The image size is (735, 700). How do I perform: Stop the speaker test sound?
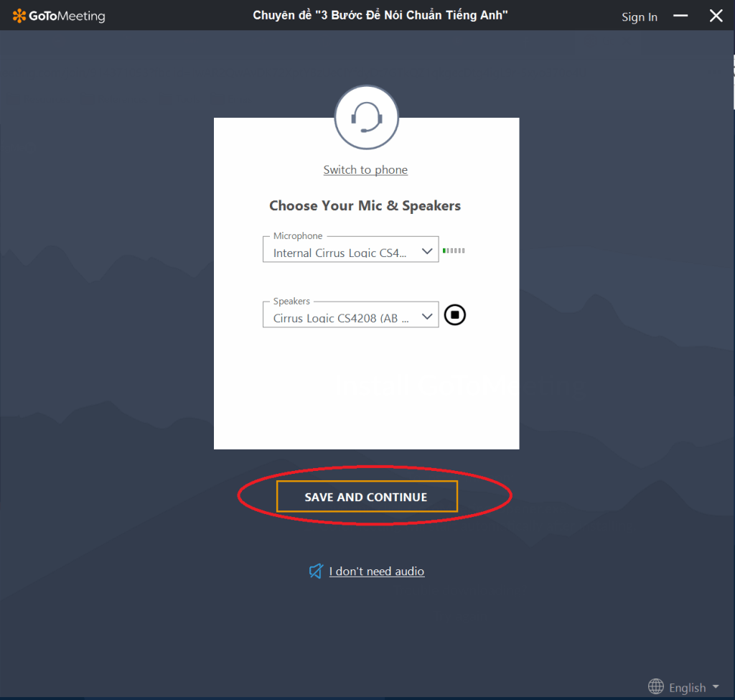point(454,314)
